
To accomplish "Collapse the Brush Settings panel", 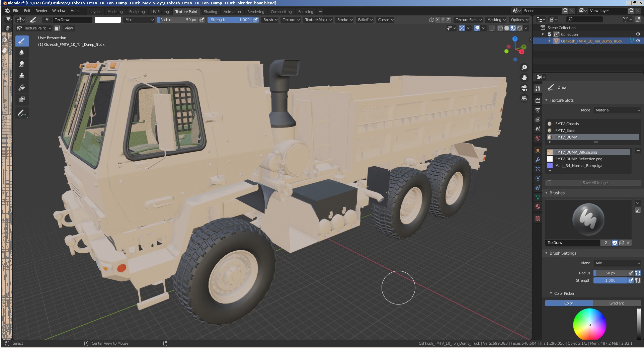I will click(547, 253).
